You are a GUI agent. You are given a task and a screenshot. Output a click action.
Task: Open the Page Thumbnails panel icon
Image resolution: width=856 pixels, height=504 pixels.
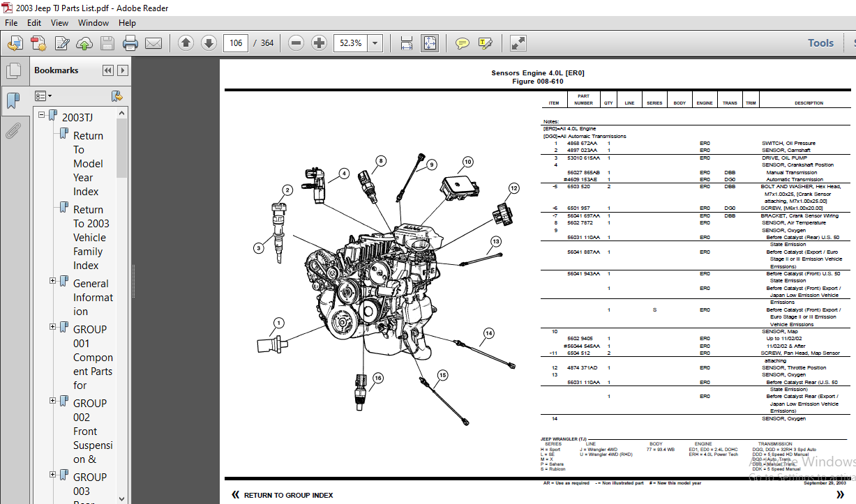[13, 71]
